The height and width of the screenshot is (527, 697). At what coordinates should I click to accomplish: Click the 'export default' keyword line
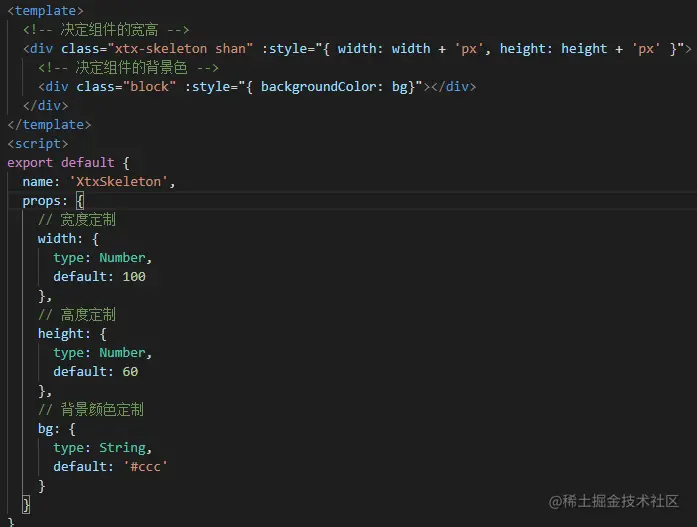click(x=68, y=163)
